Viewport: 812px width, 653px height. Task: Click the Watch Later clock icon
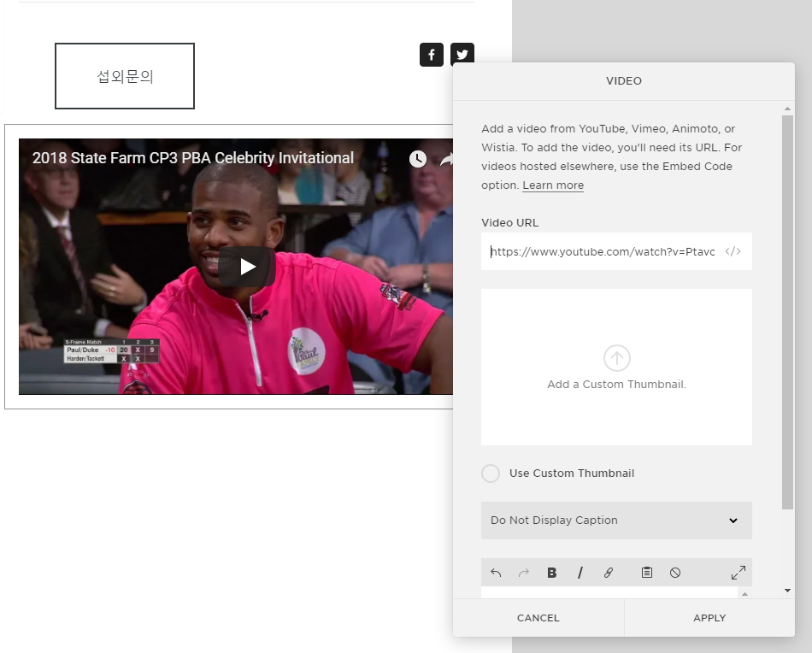click(x=418, y=159)
